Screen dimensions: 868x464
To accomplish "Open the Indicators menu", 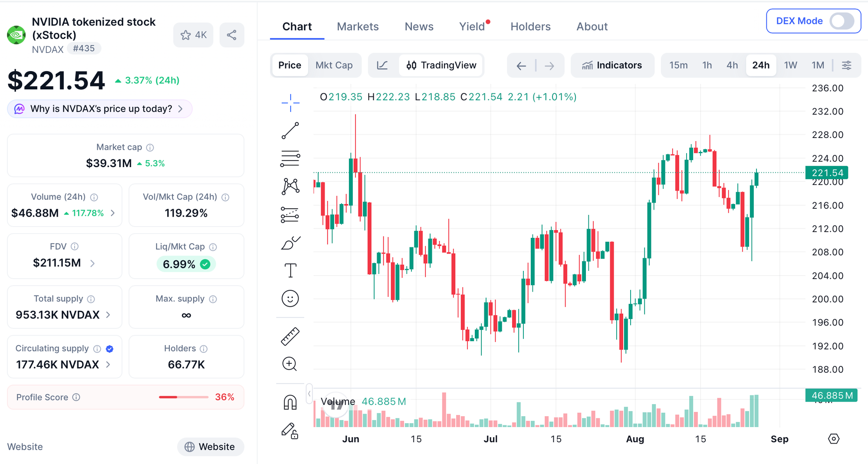I will tap(612, 65).
